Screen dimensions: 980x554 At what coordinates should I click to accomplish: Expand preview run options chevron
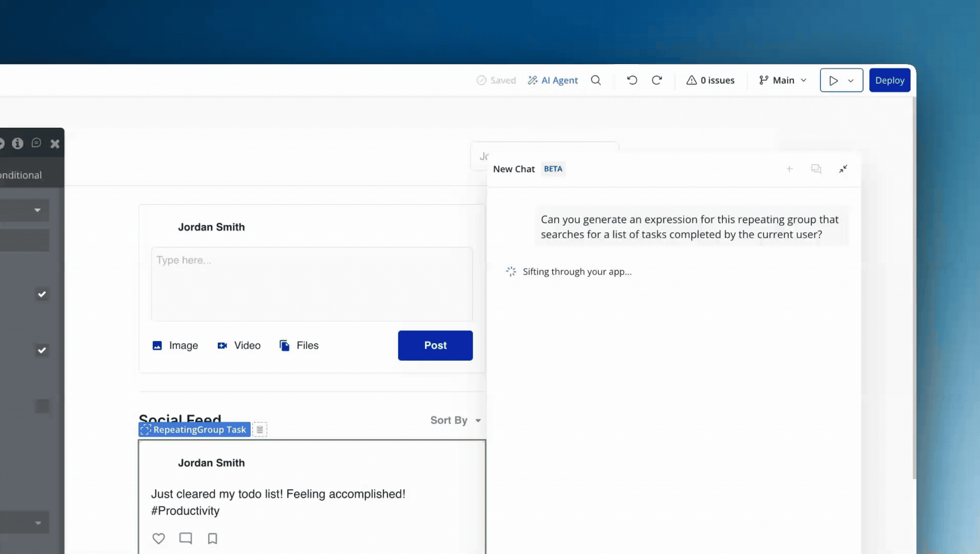pyautogui.click(x=851, y=81)
